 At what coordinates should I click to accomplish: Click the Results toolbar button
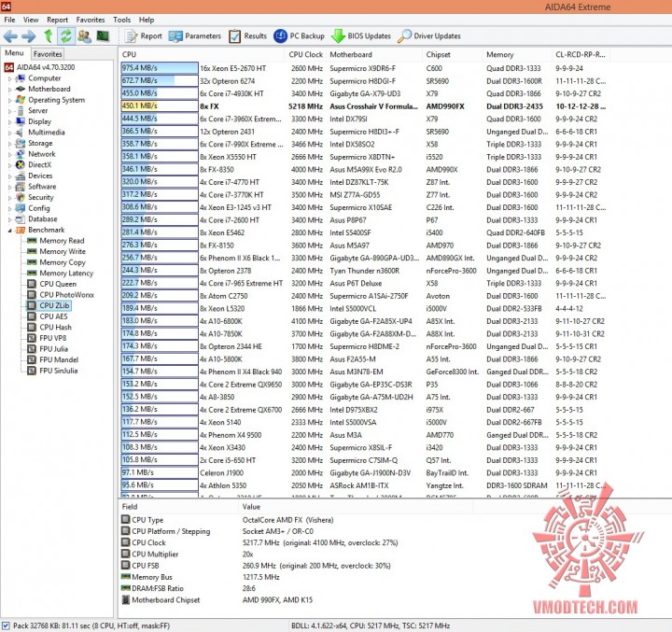pyautogui.click(x=247, y=36)
